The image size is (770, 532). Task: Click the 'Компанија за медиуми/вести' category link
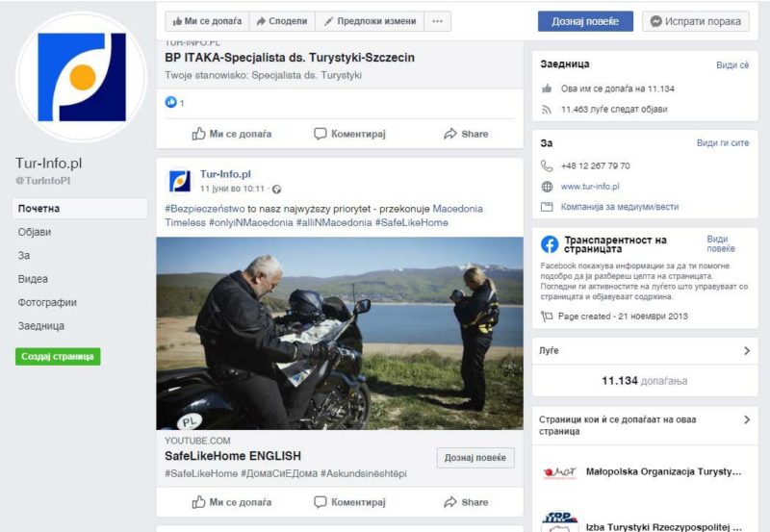click(620, 207)
